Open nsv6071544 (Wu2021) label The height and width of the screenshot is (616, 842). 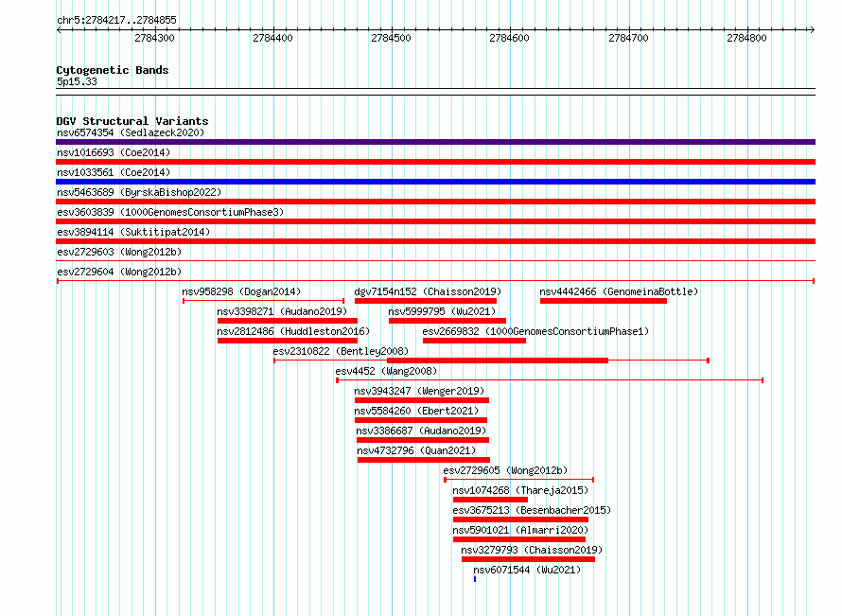coord(527,570)
